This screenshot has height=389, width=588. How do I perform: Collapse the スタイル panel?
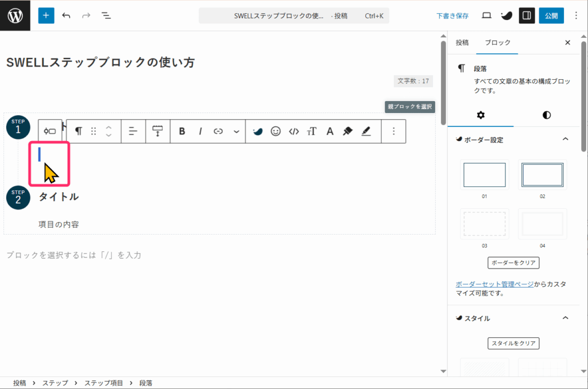565,318
